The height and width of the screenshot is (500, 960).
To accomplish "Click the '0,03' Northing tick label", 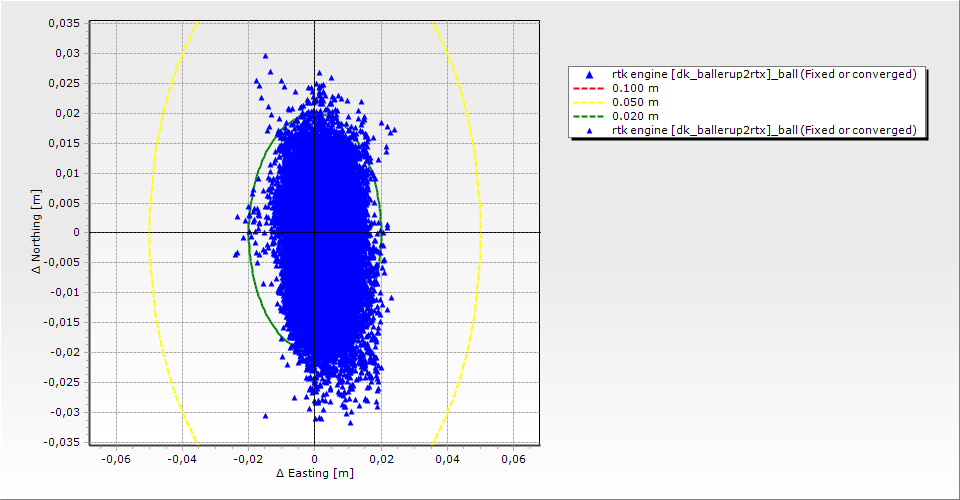I will pyautogui.click(x=67, y=53).
